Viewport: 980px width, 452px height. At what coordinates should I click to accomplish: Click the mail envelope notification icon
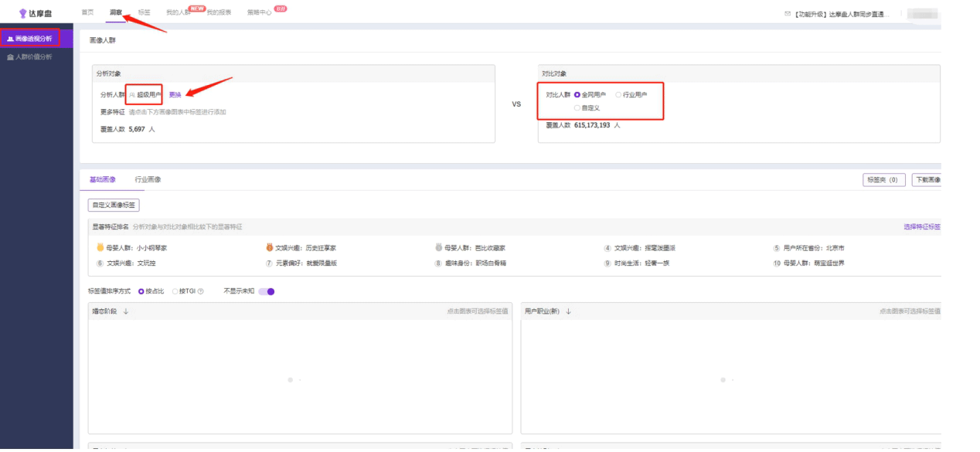pos(787,14)
